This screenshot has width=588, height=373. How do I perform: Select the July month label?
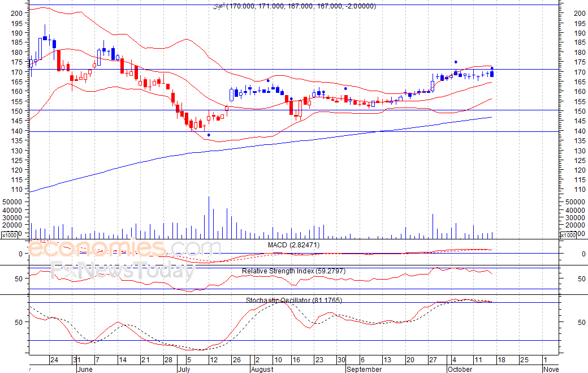[184, 369]
